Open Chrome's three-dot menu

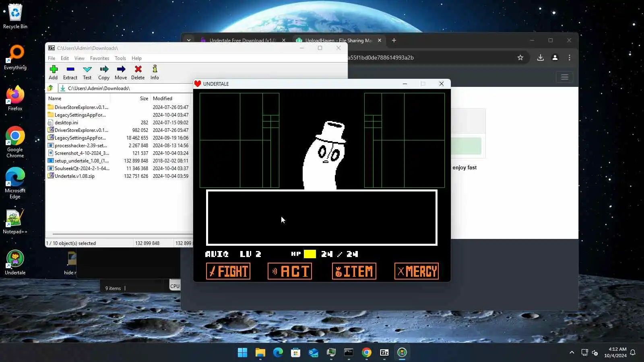coord(570,58)
